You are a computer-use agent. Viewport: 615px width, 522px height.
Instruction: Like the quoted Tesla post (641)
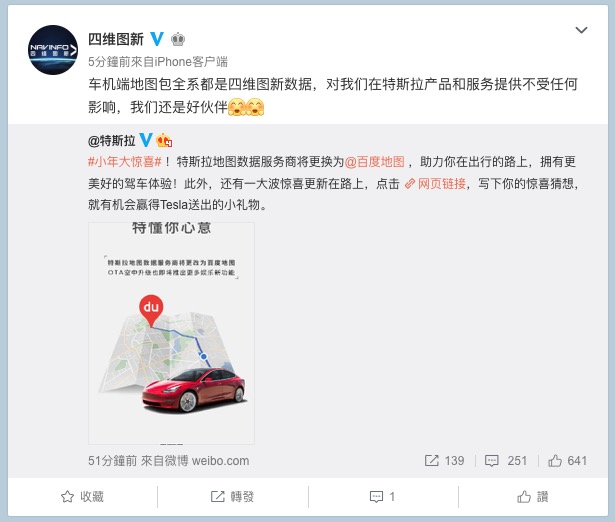click(x=568, y=460)
